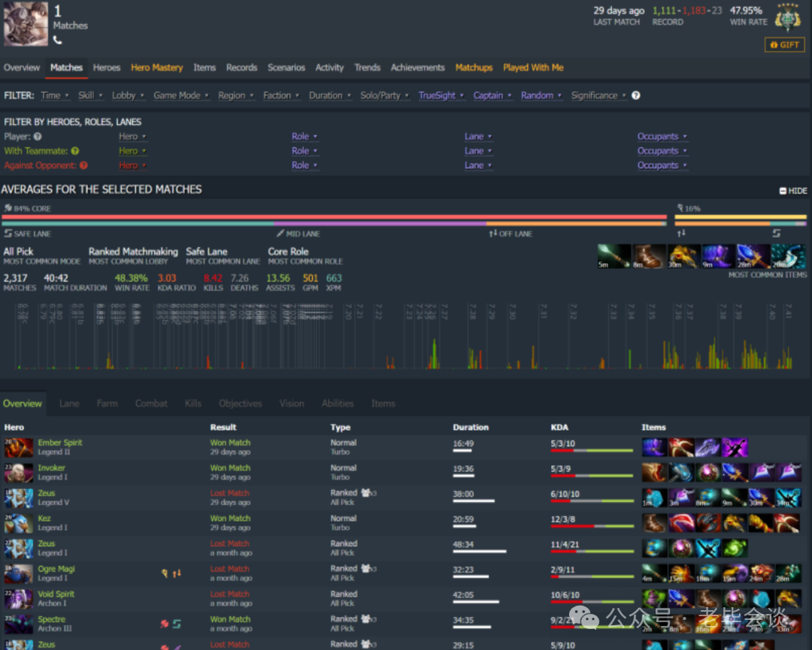Open the Played With Me tab
This screenshot has height=650, width=812.
coord(533,68)
